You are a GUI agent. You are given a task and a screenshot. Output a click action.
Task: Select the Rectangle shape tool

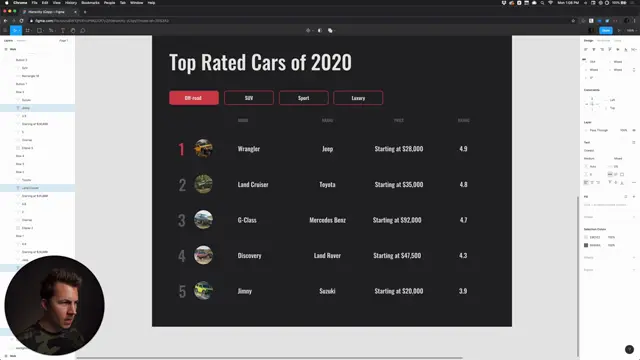point(39,31)
